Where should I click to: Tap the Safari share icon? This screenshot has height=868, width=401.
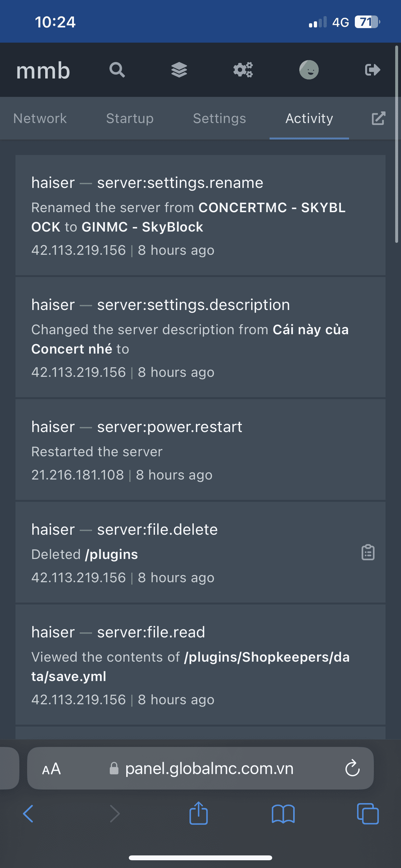click(199, 814)
